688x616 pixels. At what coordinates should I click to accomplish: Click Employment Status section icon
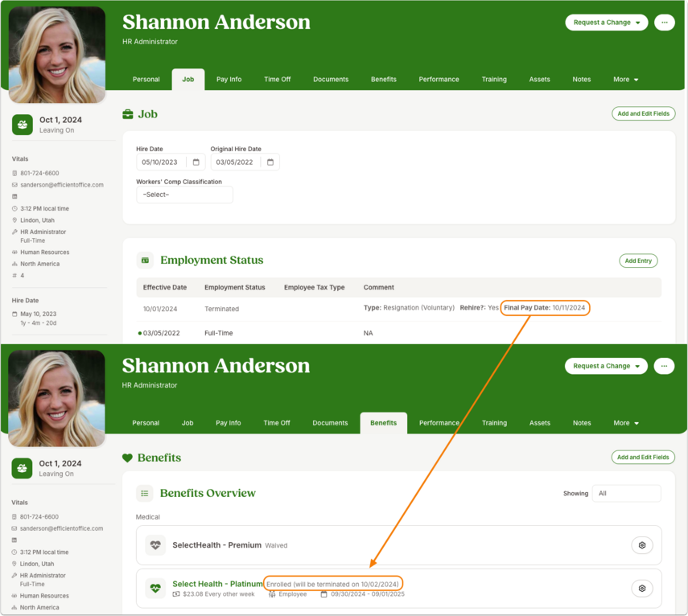(x=145, y=261)
